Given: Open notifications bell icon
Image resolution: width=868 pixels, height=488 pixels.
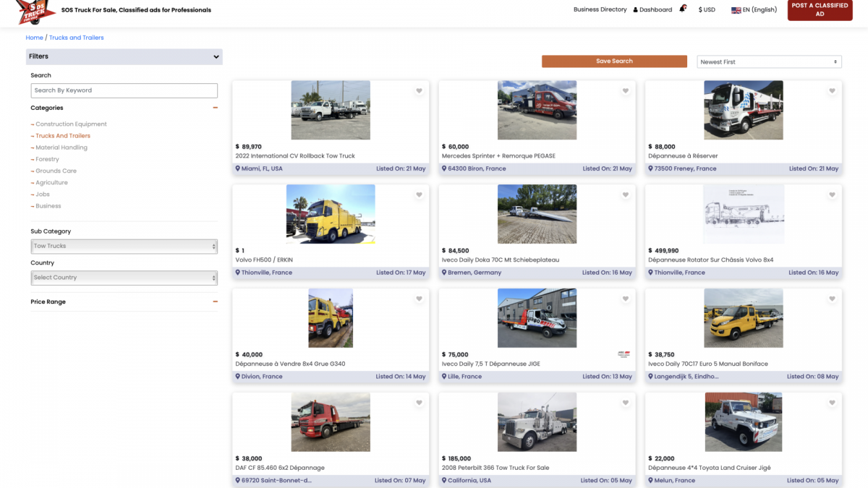Looking at the screenshot, I should pos(683,9).
